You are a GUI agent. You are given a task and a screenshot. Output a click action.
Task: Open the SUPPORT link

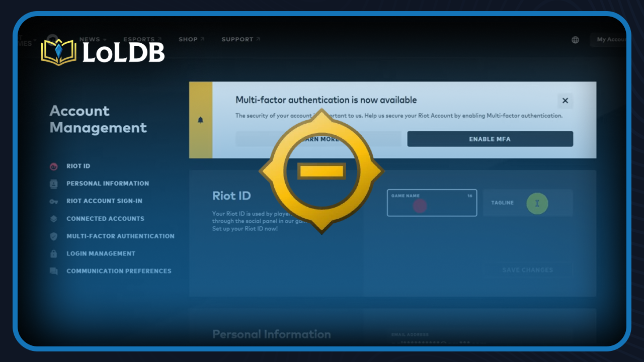point(241,39)
